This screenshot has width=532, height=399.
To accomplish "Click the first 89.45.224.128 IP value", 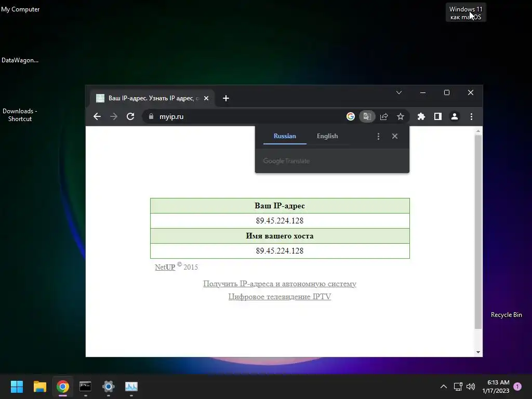I will point(280,220).
